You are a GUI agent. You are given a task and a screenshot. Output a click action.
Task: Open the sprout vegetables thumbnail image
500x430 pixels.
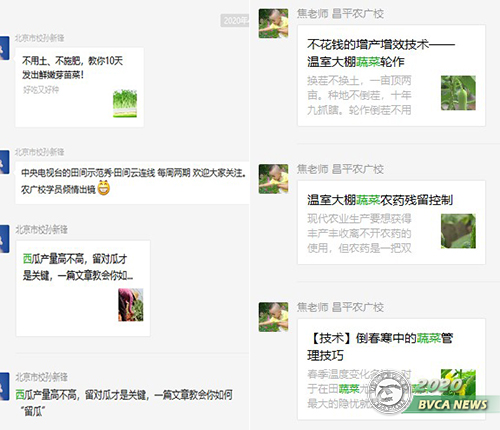pyautogui.click(x=125, y=103)
